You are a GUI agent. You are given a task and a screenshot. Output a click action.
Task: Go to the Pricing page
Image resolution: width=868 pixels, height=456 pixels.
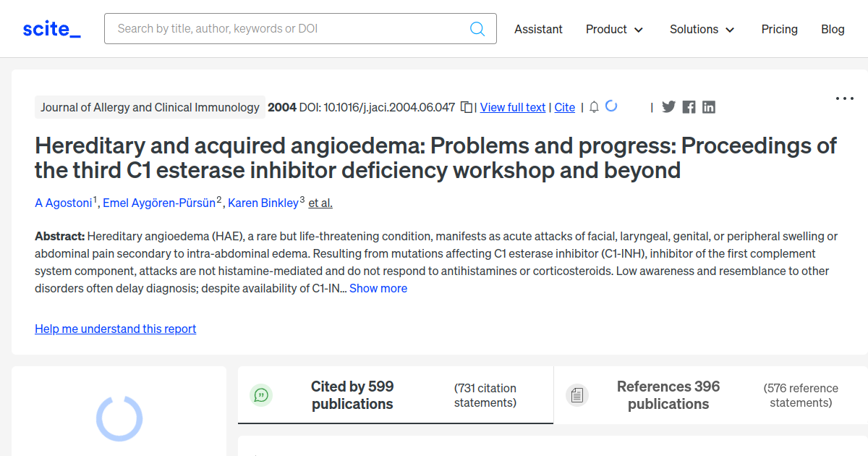point(779,29)
